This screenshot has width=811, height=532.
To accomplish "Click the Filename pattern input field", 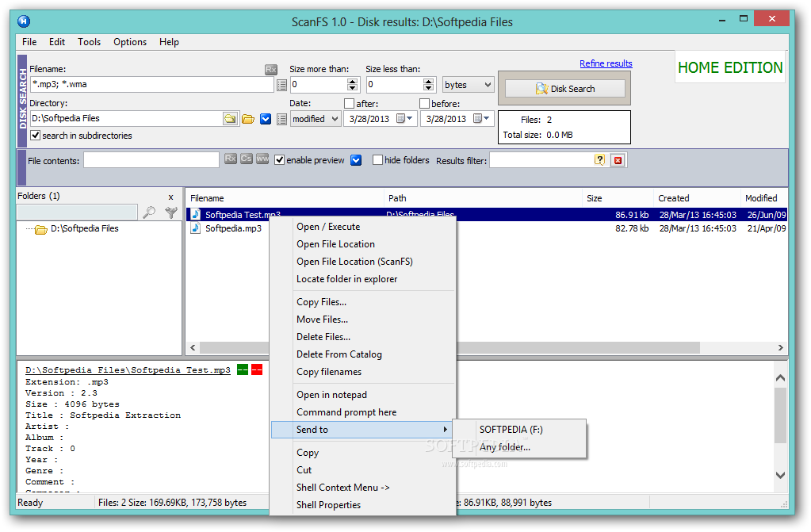I will pos(152,84).
